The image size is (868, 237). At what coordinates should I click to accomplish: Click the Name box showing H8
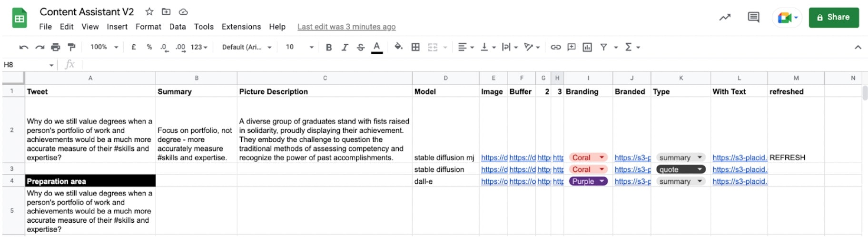29,65
